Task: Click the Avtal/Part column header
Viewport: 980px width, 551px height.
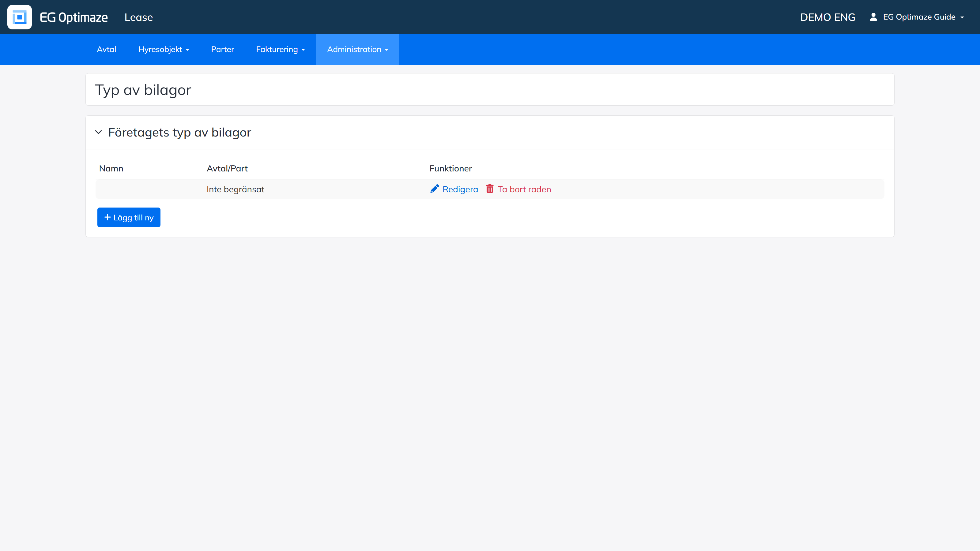Action: (x=227, y=168)
